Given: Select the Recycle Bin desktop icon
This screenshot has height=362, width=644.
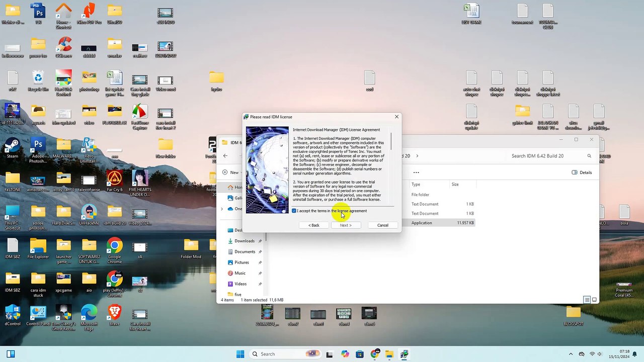Looking at the screenshot, I should 38,80.
